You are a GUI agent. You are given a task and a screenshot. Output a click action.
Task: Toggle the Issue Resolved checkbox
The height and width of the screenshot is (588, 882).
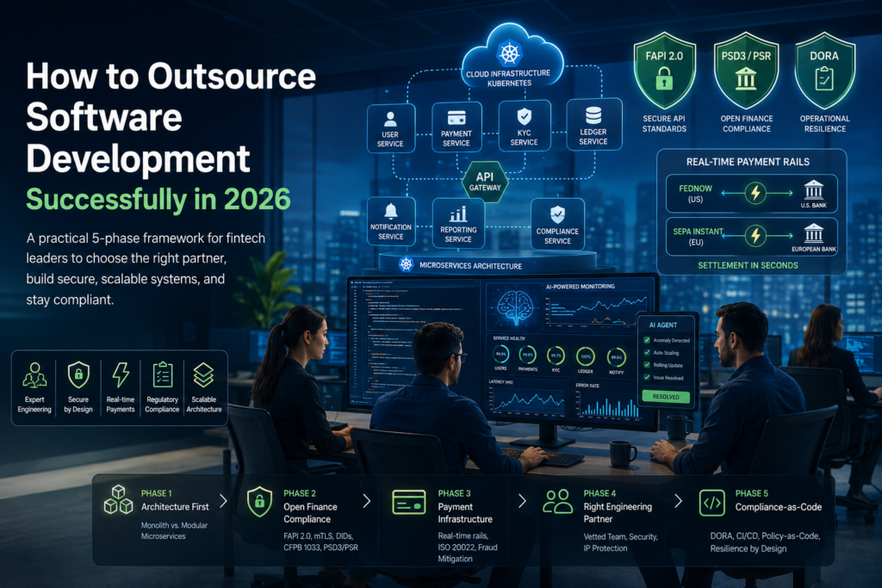tap(647, 377)
